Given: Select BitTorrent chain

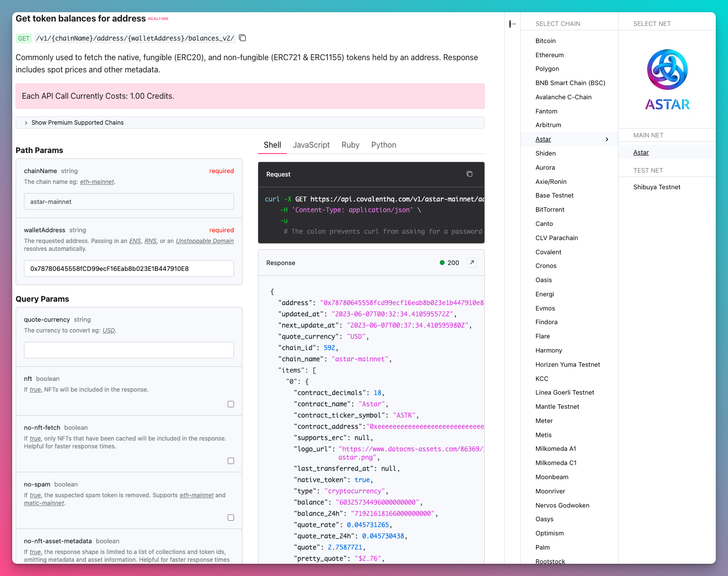Looking at the screenshot, I should click(x=550, y=210).
